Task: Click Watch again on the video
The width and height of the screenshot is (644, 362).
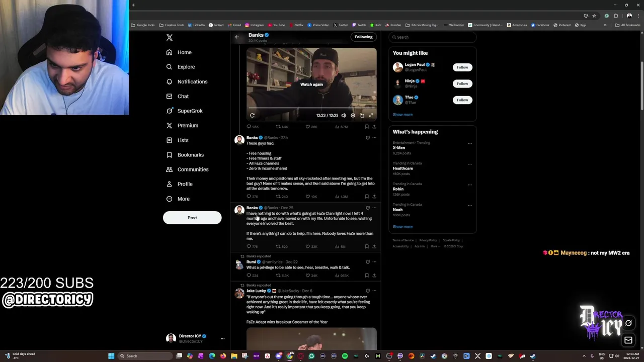Action: [x=311, y=84]
